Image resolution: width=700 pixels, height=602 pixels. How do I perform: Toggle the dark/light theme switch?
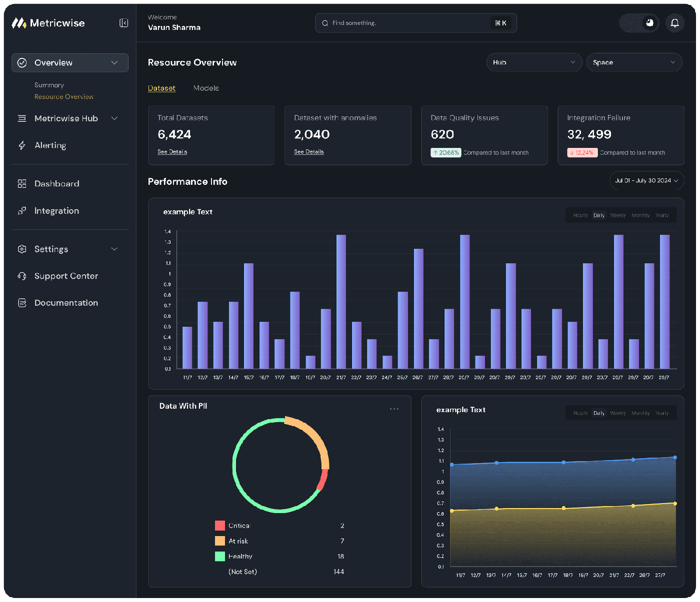pos(639,23)
